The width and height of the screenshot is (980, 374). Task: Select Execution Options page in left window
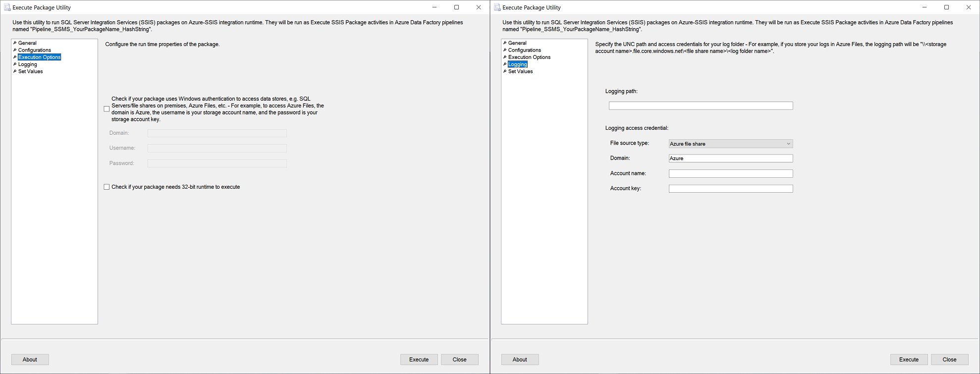(40, 57)
